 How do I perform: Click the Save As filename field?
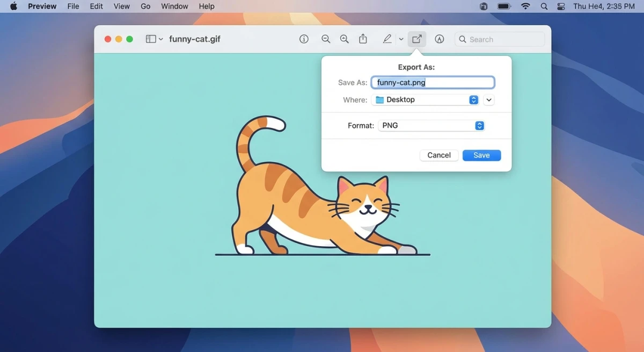433,82
